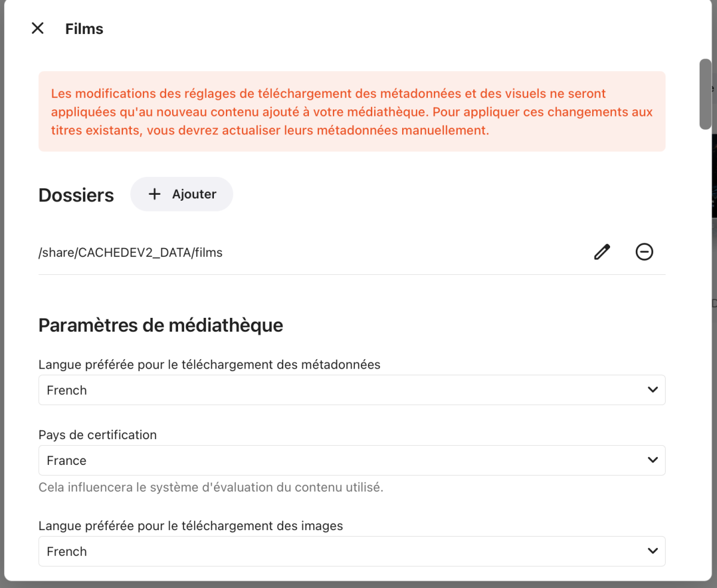Click the chevron on the metadata language dropdown
This screenshot has height=588, width=717.
pos(651,390)
